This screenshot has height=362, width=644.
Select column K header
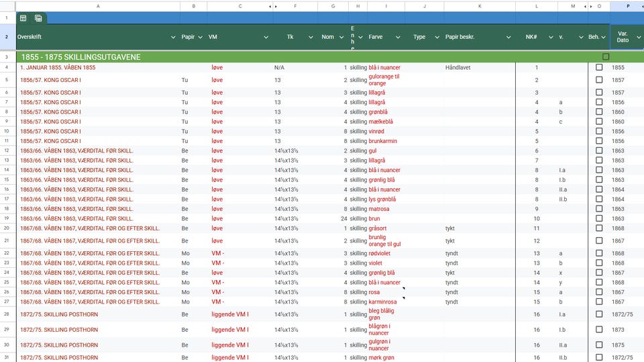479,6
